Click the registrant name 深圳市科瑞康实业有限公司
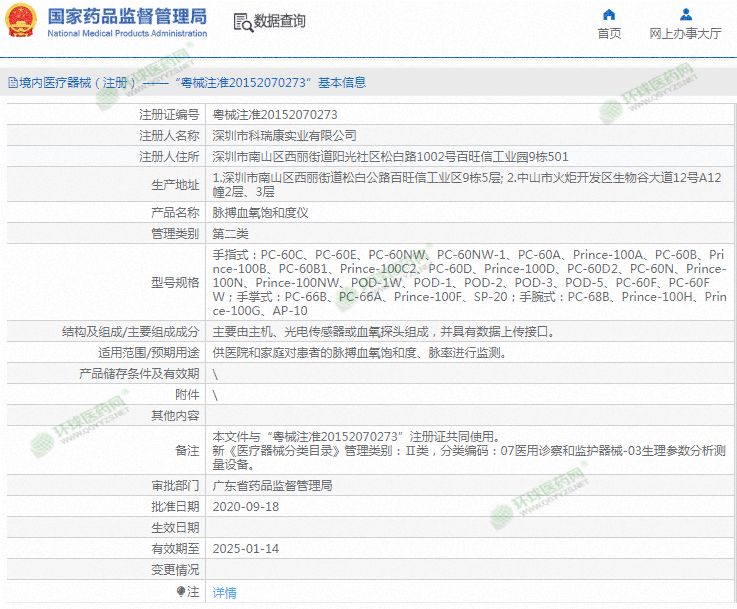The image size is (737, 609). tap(285, 135)
